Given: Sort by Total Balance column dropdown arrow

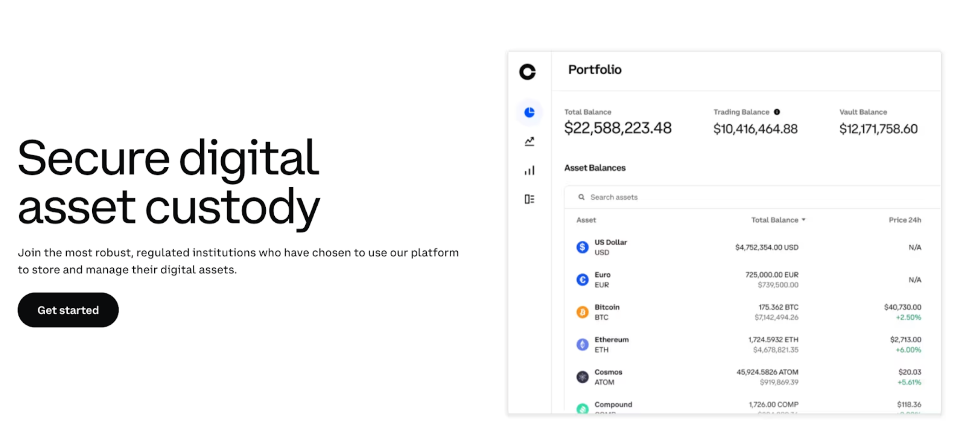Looking at the screenshot, I should [x=804, y=220].
